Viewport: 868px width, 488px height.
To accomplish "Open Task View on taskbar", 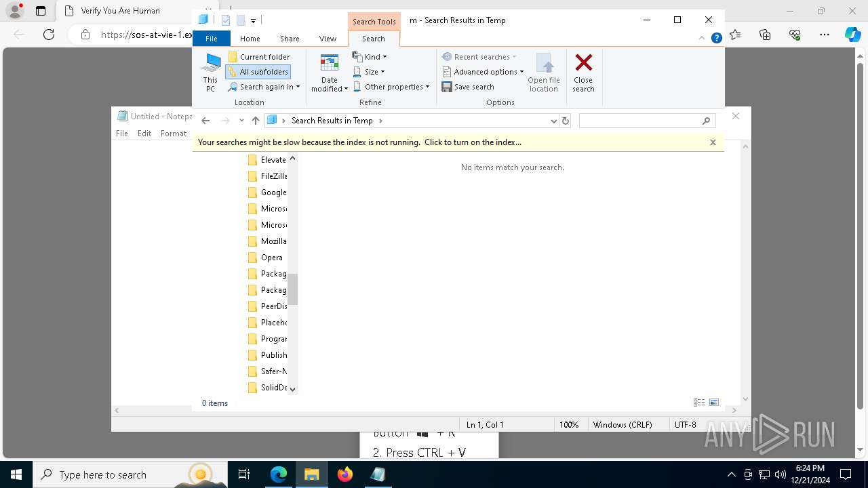I will pyautogui.click(x=244, y=474).
